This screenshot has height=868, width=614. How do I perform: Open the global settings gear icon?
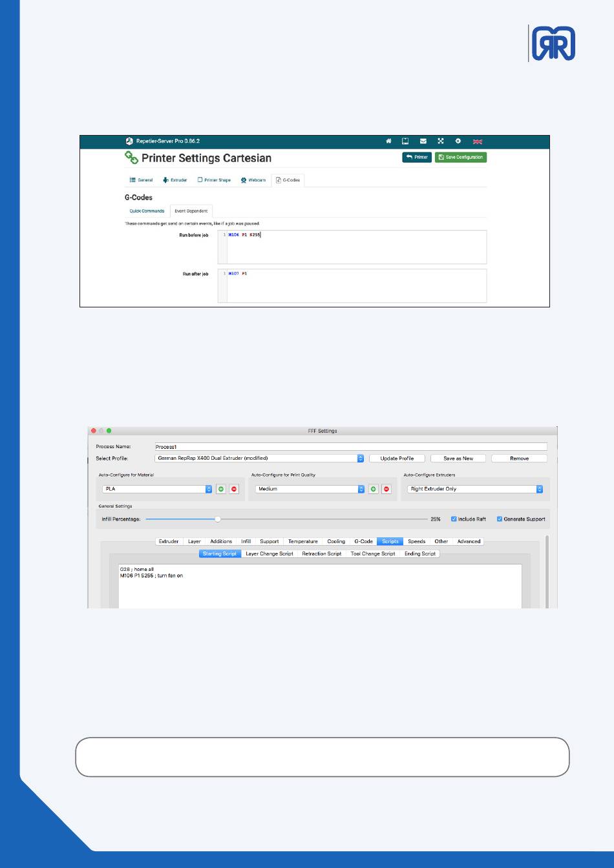458,141
